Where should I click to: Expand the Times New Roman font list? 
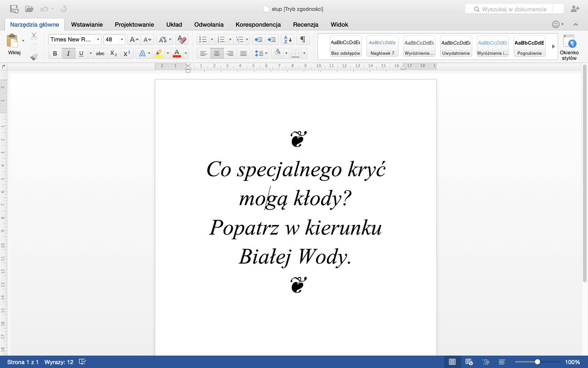pos(98,40)
